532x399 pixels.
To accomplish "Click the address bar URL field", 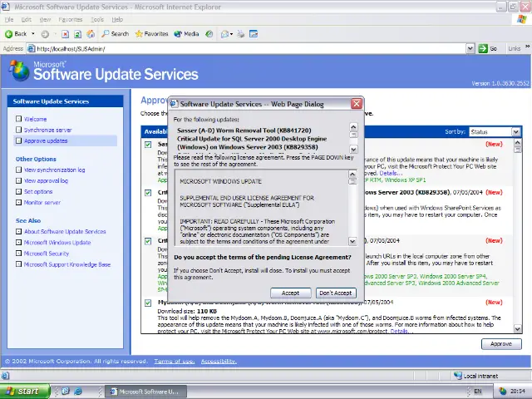I will (x=249, y=48).
